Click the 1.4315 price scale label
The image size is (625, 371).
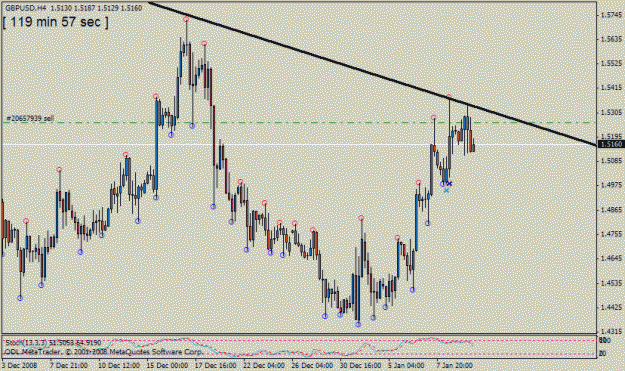pyautogui.click(x=611, y=332)
